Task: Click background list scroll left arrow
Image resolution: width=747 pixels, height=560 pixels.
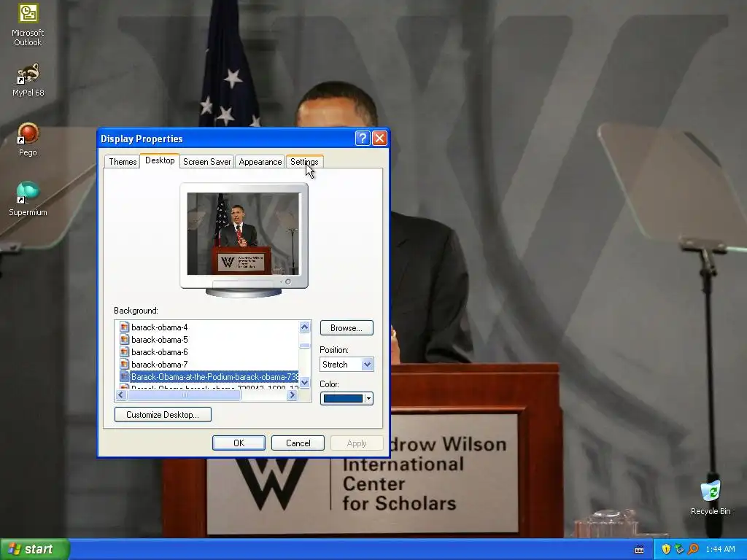Action: [121, 394]
